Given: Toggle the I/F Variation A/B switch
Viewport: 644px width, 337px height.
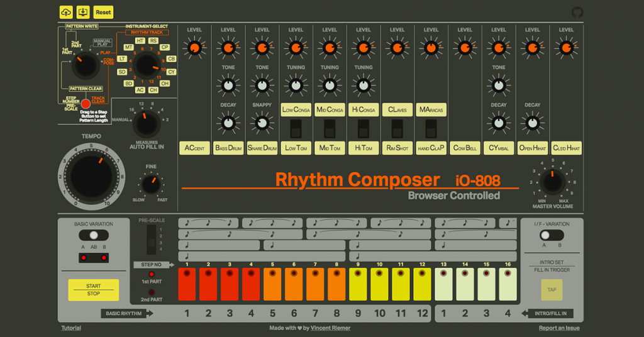Looking at the screenshot, I should pyautogui.click(x=547, y=235).
